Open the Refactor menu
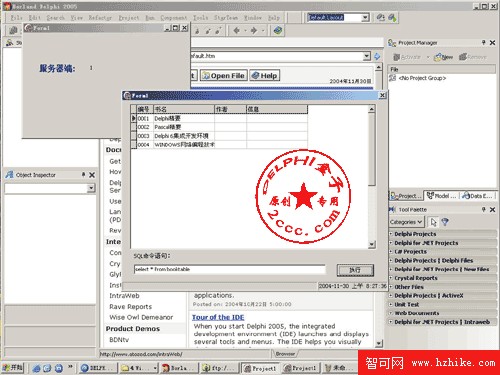Image resolution: width=500 pixels, height=375 pixels. click(x=100, y=18)
